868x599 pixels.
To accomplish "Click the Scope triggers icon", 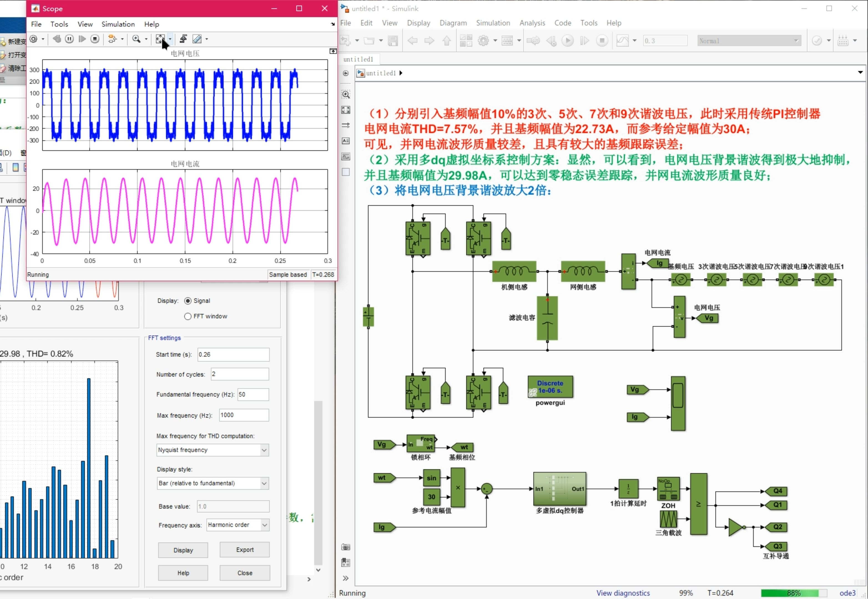I will coord(183,39).
